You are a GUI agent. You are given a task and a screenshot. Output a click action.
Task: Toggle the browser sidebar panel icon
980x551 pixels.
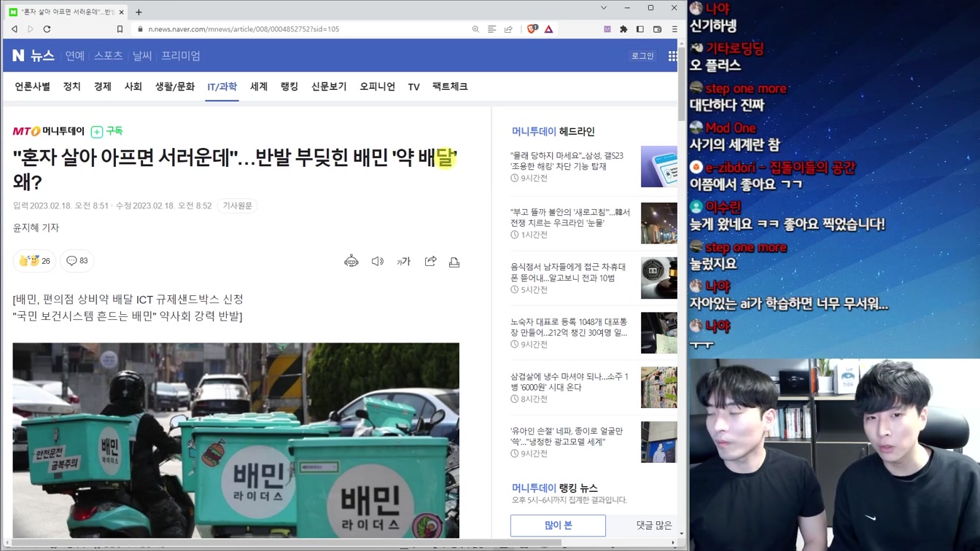pos(640,29)
